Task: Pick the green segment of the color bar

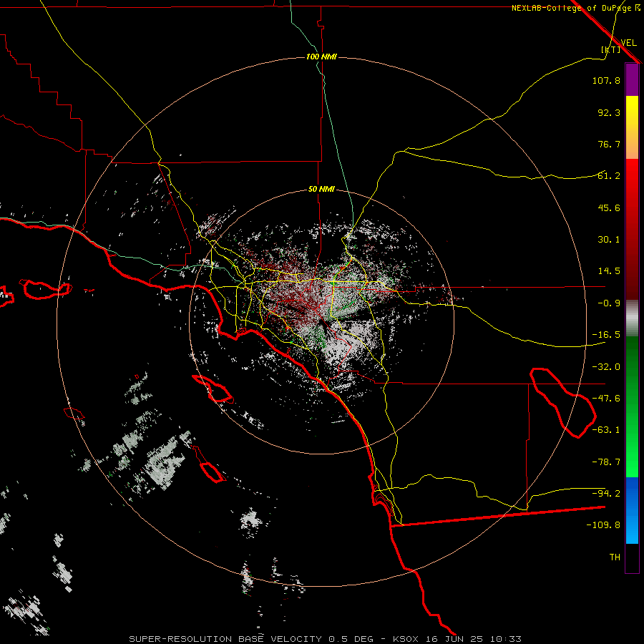Action: [632, 406]
